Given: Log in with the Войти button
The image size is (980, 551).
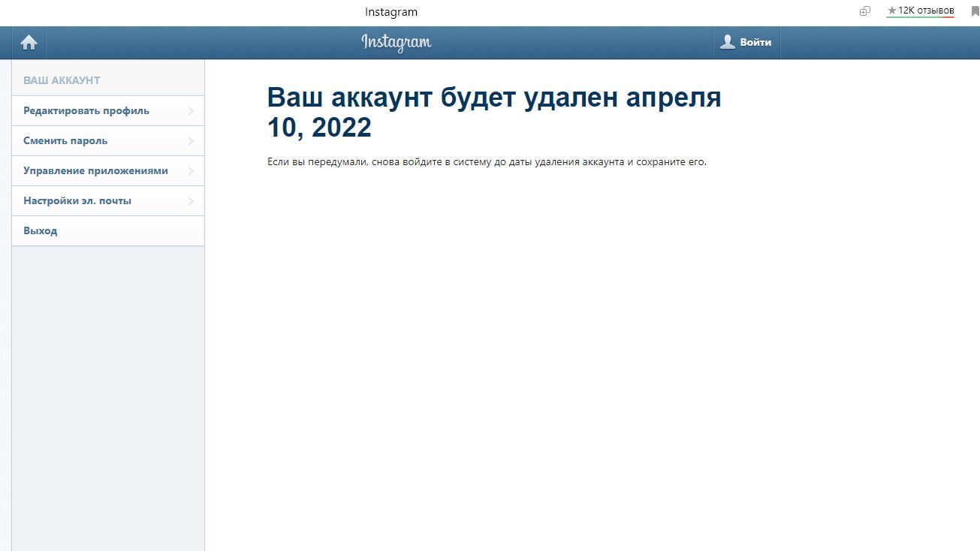Looking at the screenshot, I should 746,43.
